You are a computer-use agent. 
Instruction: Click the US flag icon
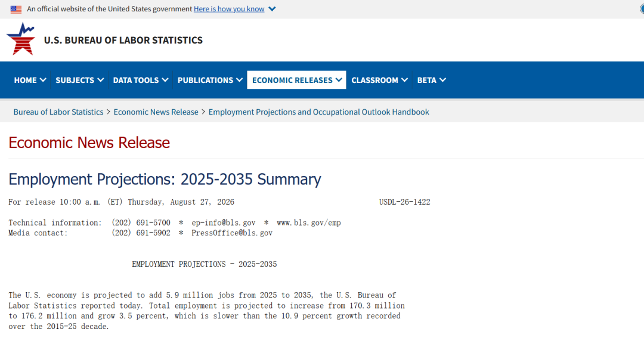[x=16, y=9]
